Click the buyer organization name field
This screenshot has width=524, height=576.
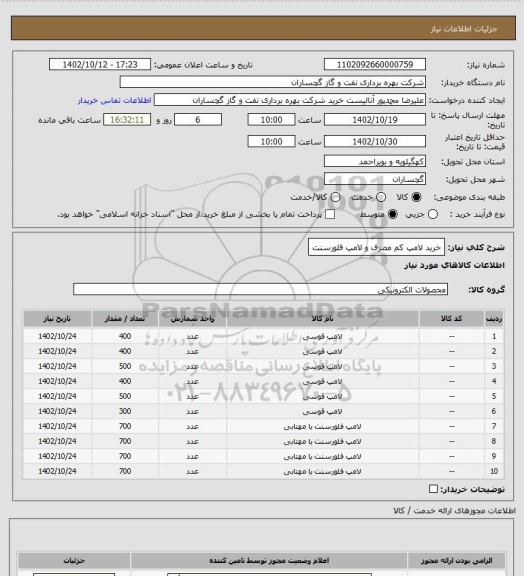(273, 82)
